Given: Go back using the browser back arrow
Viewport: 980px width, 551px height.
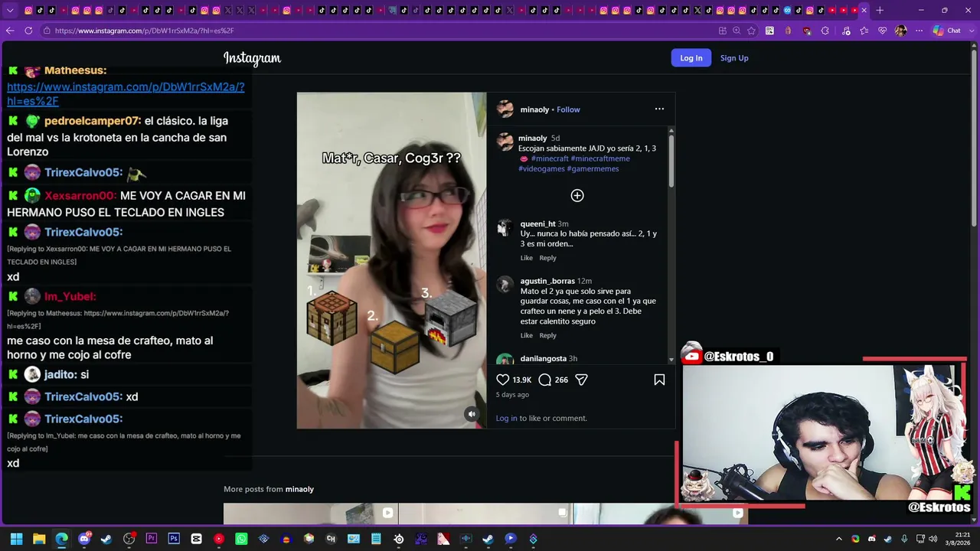Looking at the screenshot, I should (x=10, y=31).
